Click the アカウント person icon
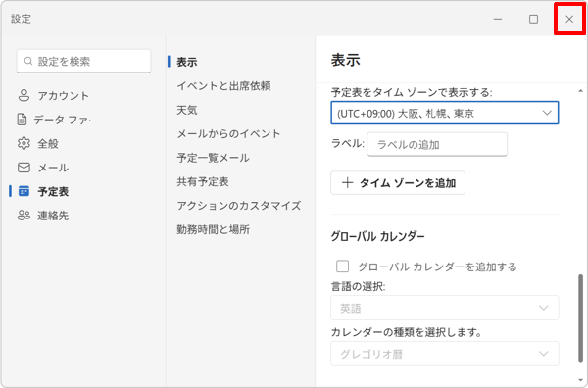 (x=24, y=96)
